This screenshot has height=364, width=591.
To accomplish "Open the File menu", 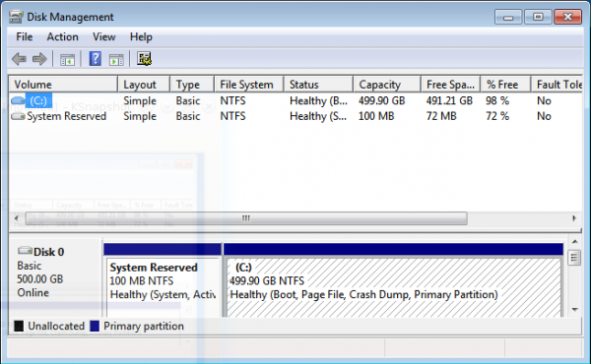I will click(x=24, y=36).
